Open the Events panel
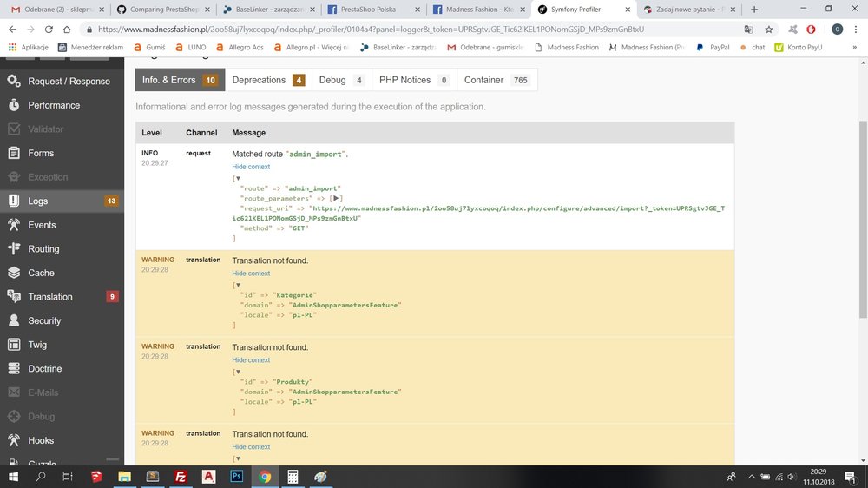This screenshot has width=868, height=488. pos(62,225)
